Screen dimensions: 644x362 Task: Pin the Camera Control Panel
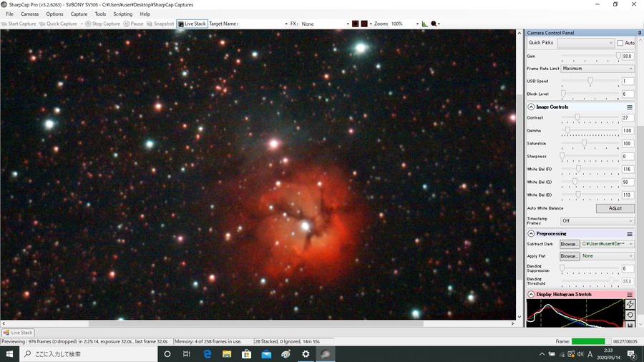click(x=640, y=32)
